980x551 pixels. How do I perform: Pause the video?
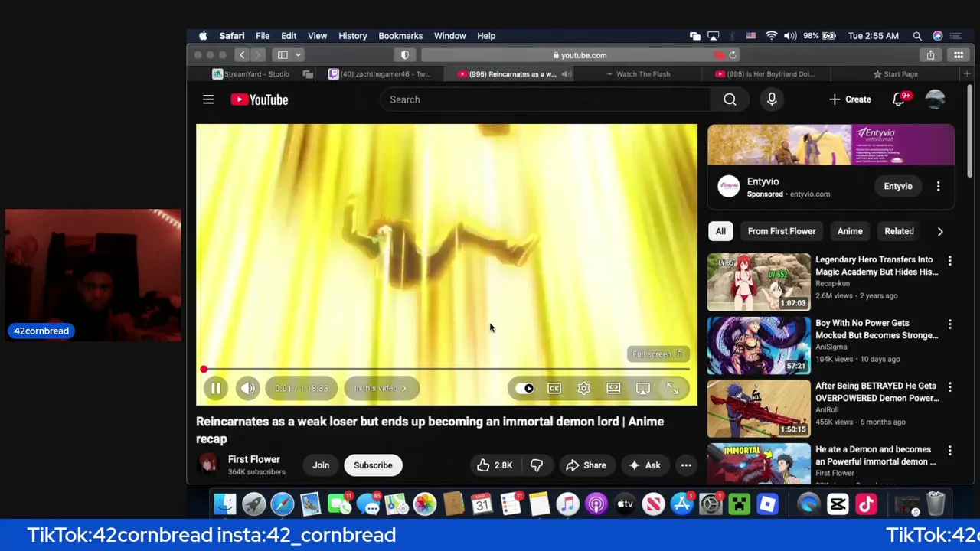[216, 388]
